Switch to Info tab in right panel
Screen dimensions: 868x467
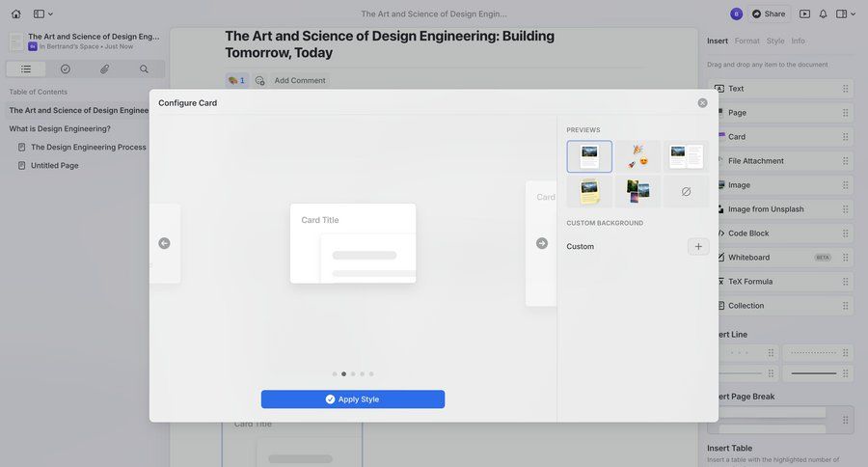(798, 41)
